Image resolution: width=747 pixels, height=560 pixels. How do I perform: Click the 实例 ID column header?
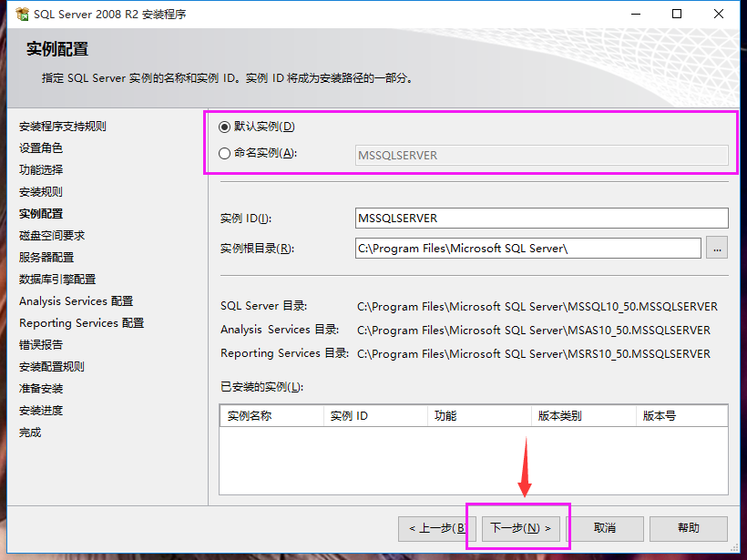(x=375, y=416)
